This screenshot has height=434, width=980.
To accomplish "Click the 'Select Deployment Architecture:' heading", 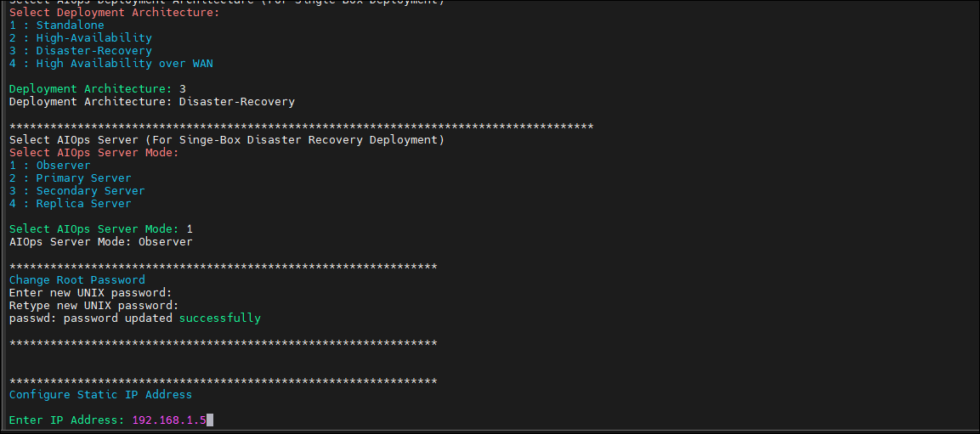I will pos(115,13).
